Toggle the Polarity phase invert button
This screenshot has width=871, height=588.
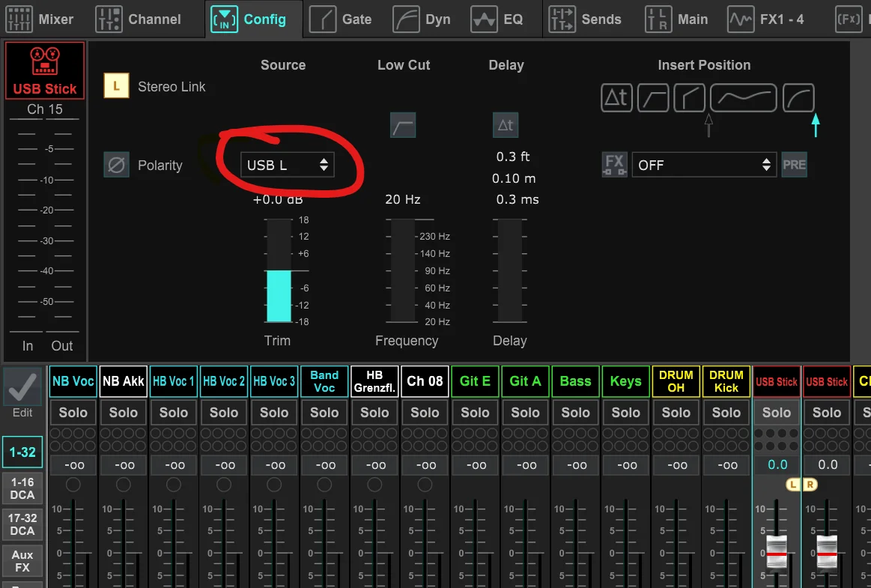(116, 165)
